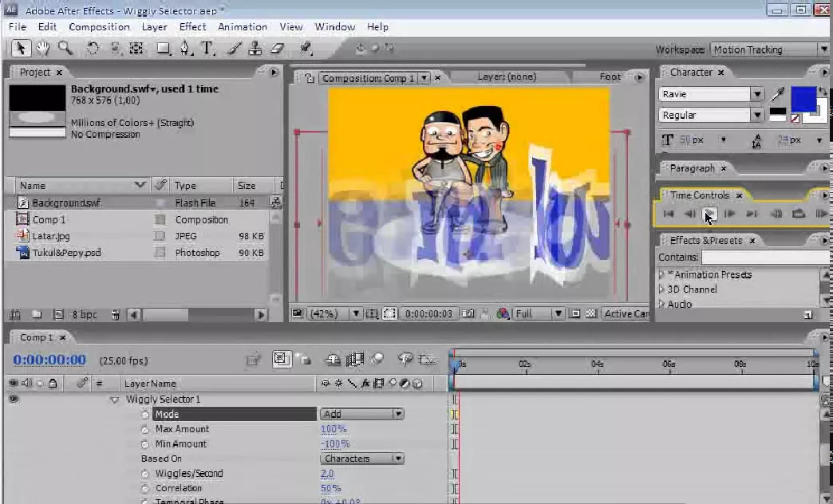This screenshot has height=504, width=833.
Task: Select the Clone Stamp tool
Action: pos(255,49)
